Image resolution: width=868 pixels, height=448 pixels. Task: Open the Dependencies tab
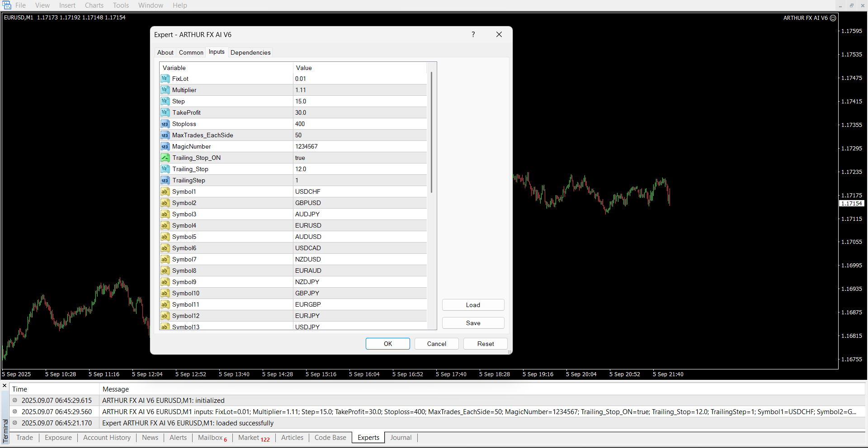[250, 52]
